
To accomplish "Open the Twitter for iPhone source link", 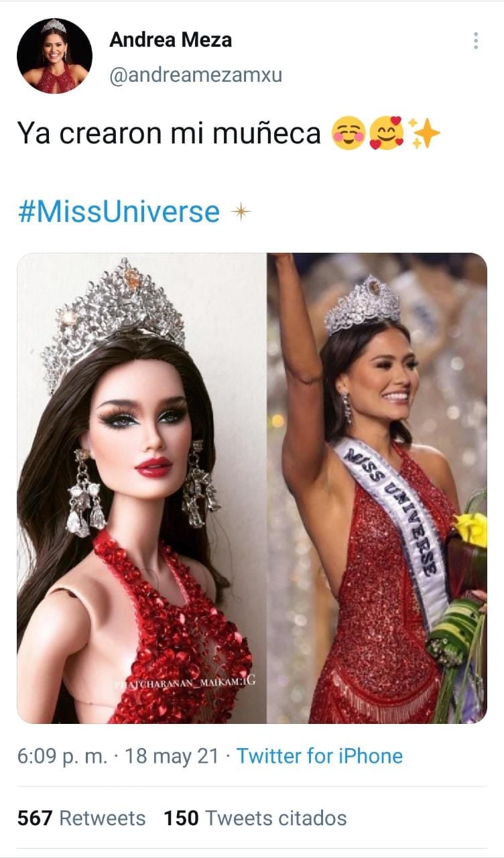I will tap(320, 756).
